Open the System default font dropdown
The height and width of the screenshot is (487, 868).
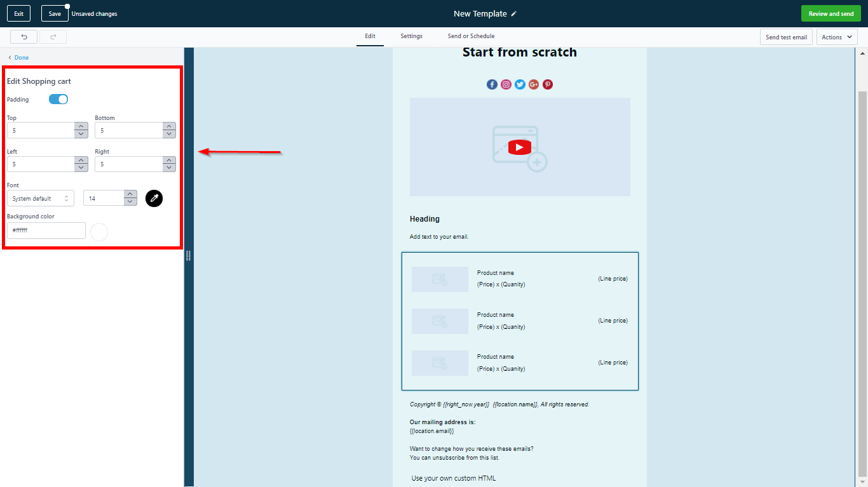click(41, 198)
